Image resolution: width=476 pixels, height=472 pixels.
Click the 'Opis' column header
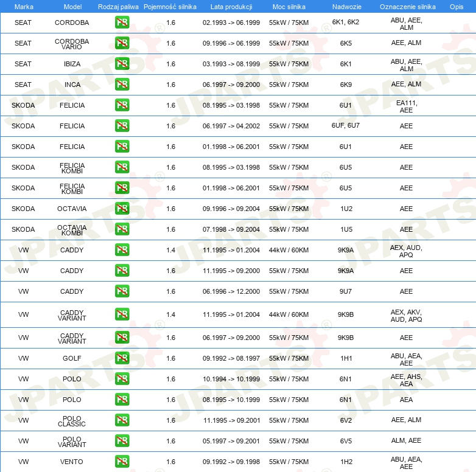click(x=457, y=7)
